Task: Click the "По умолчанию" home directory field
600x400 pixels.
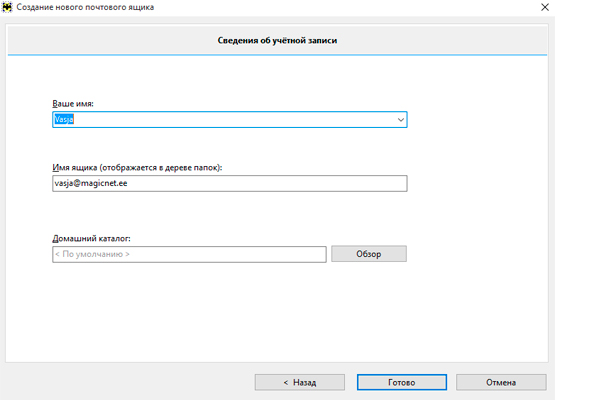Action: pos(189,254)
